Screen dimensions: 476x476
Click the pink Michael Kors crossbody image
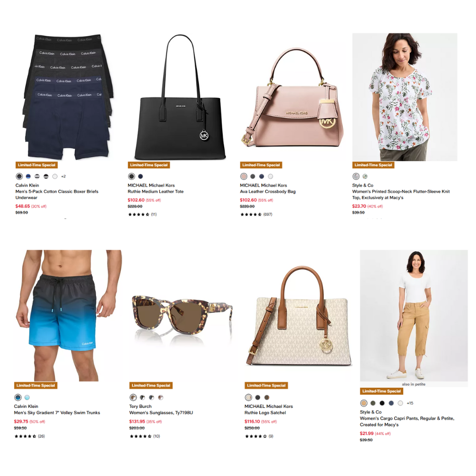[x=292, y=98]
